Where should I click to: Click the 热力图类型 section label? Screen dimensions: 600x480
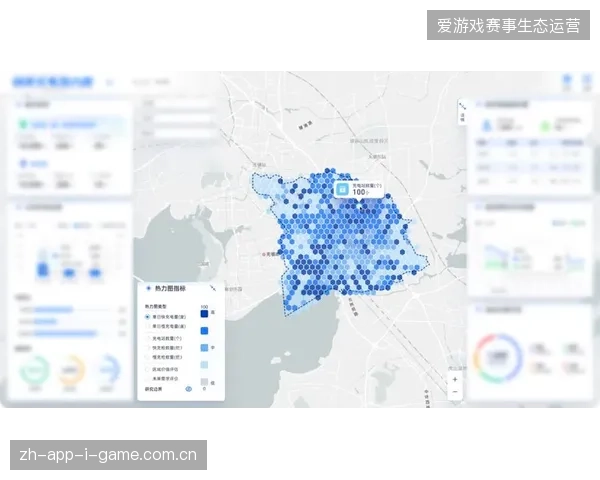pyautogui.click(x=156, y=307)
